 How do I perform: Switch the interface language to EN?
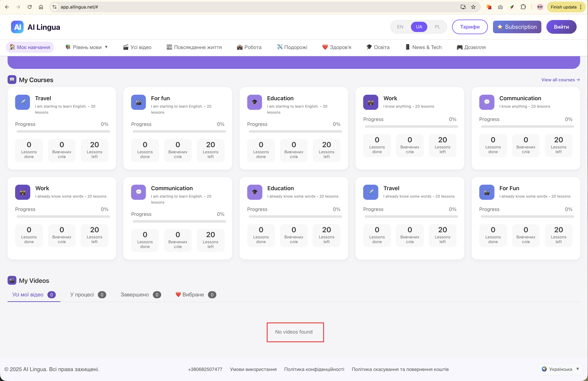[x=400, y=27]
